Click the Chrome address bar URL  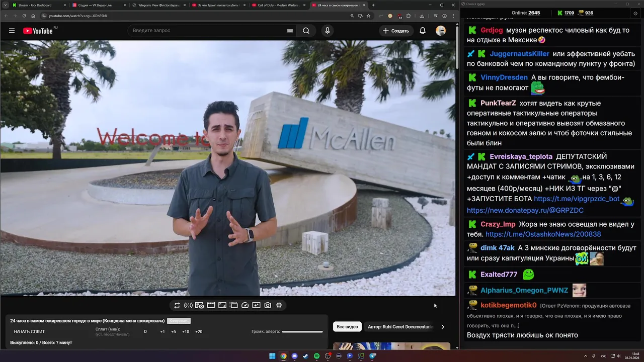(78, 16)
